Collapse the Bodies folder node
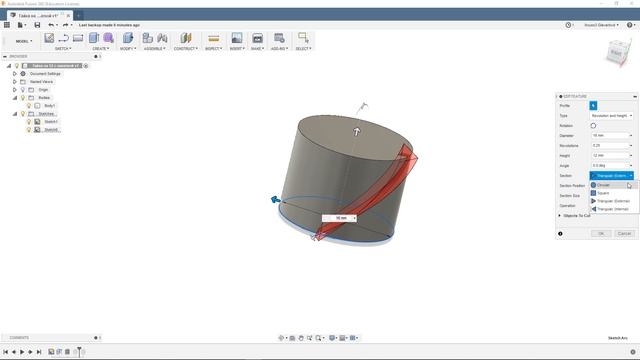Image resolution: width=640 pixels, height=360 pixels. 15,98
